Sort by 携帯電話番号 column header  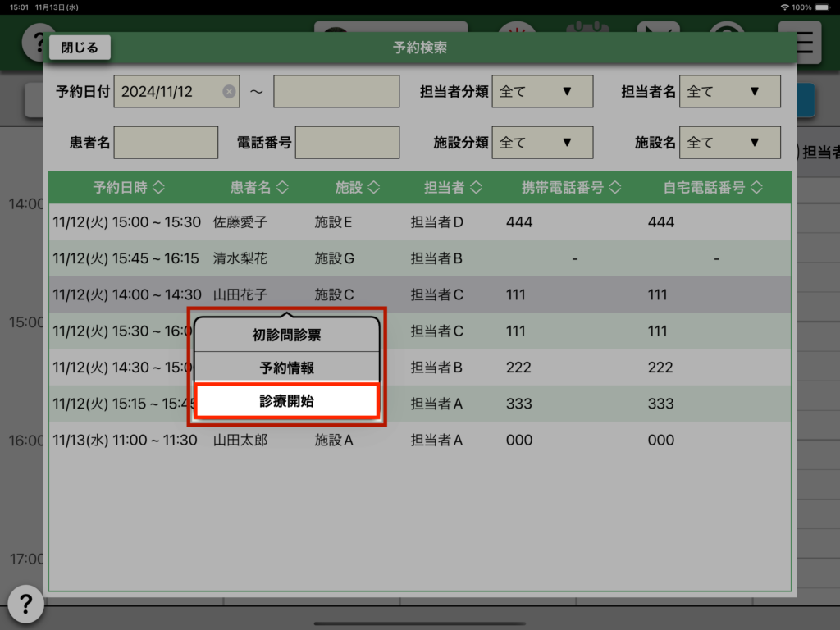pos(572,188)
